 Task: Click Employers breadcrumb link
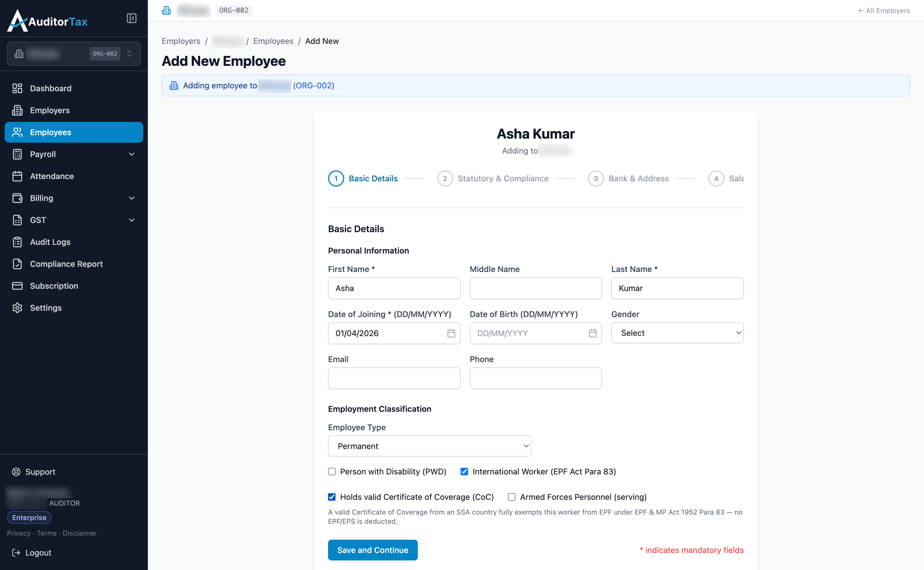pos(181,41)
